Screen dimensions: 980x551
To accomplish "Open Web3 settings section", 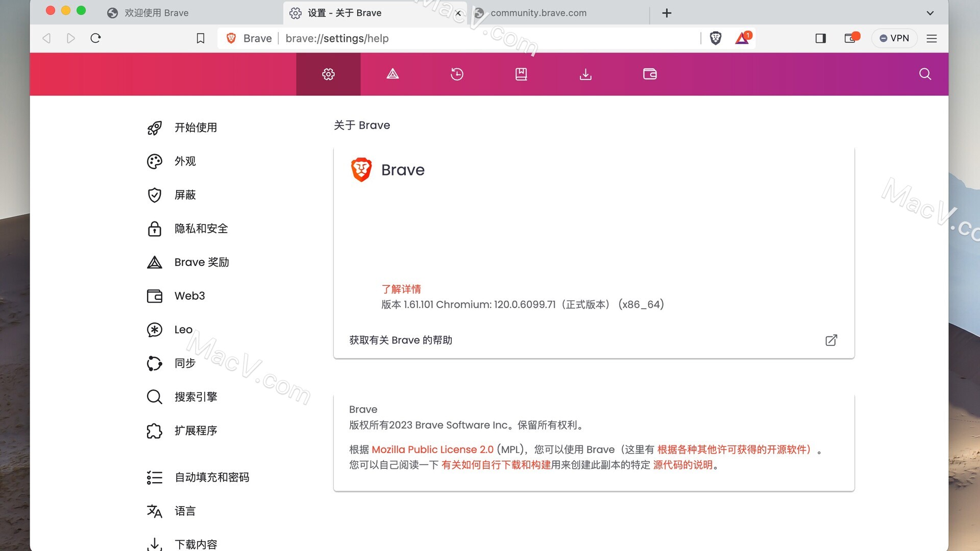I will tap(176, 296).
